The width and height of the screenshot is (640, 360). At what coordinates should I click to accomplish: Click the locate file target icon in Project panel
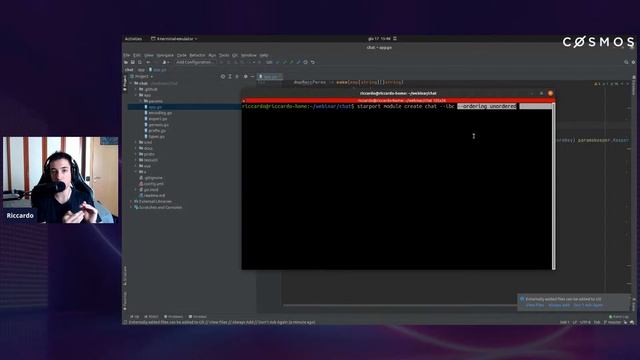[x=223, y=76]
